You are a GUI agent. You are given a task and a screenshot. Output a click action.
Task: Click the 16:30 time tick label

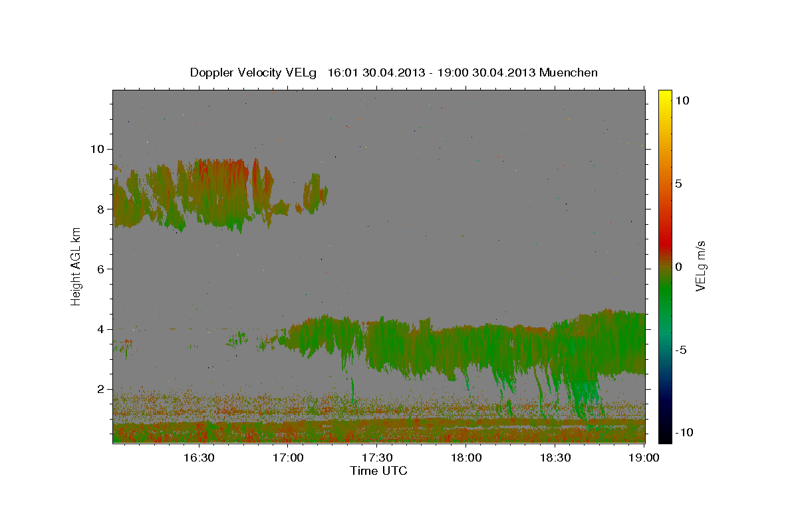(x=198, y=458)
